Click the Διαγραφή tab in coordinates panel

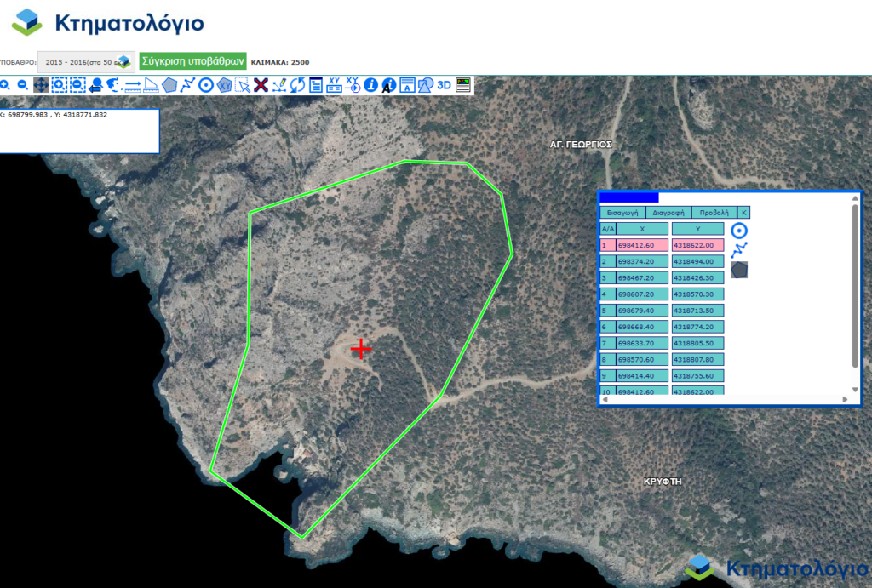[668, 213]
